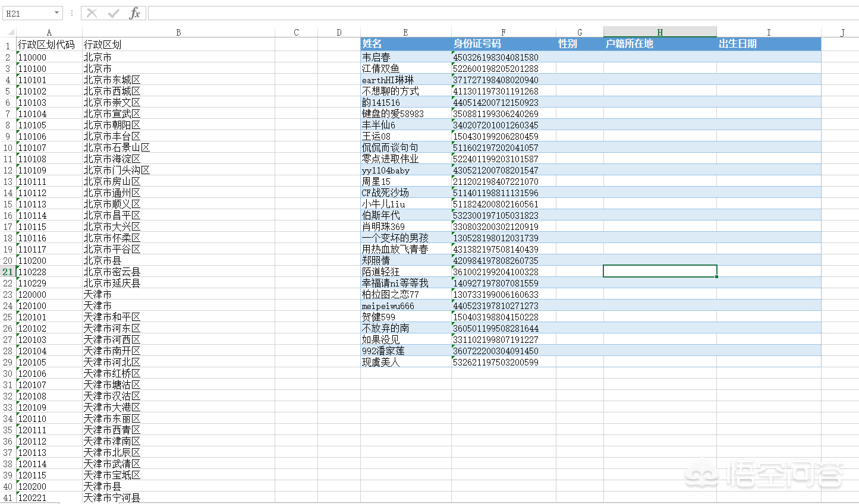Select the name cell 郑照倩
This screenshot has width=859, height=504.
pos(405,260)
